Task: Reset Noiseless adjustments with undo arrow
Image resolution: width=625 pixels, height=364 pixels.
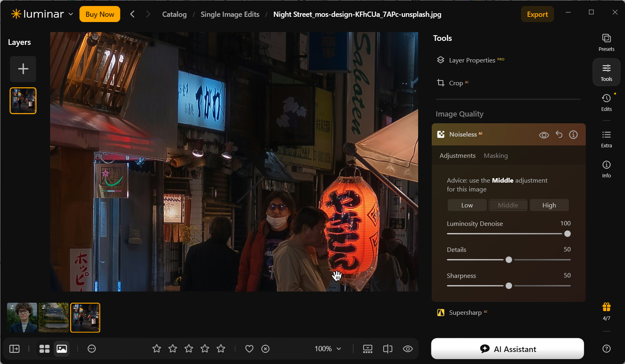Action: 559,135
